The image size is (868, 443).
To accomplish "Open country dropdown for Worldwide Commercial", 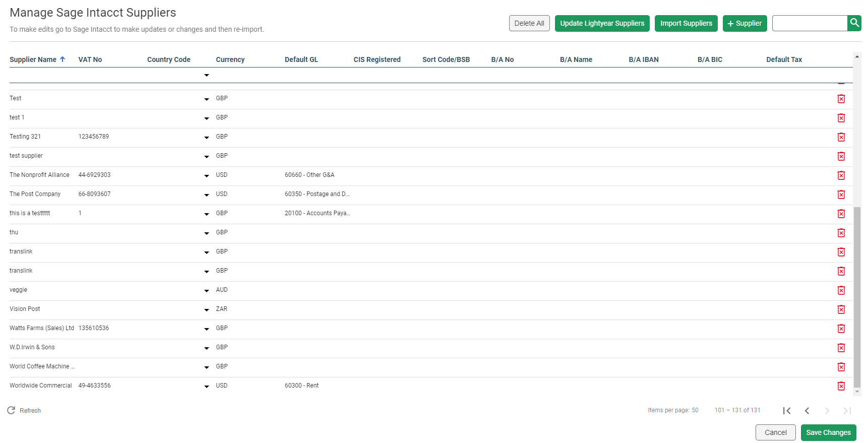I will (206, 387).
